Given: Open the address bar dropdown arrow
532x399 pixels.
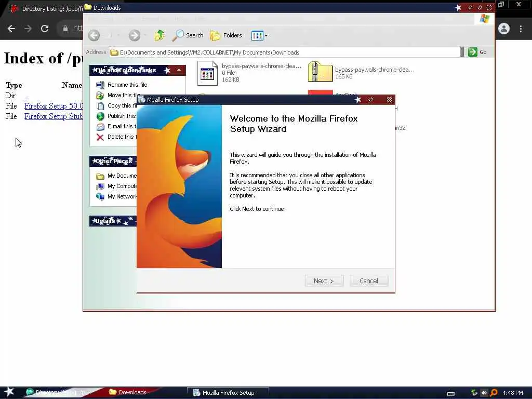Looking at the screenshot, I should coord(462,52).
